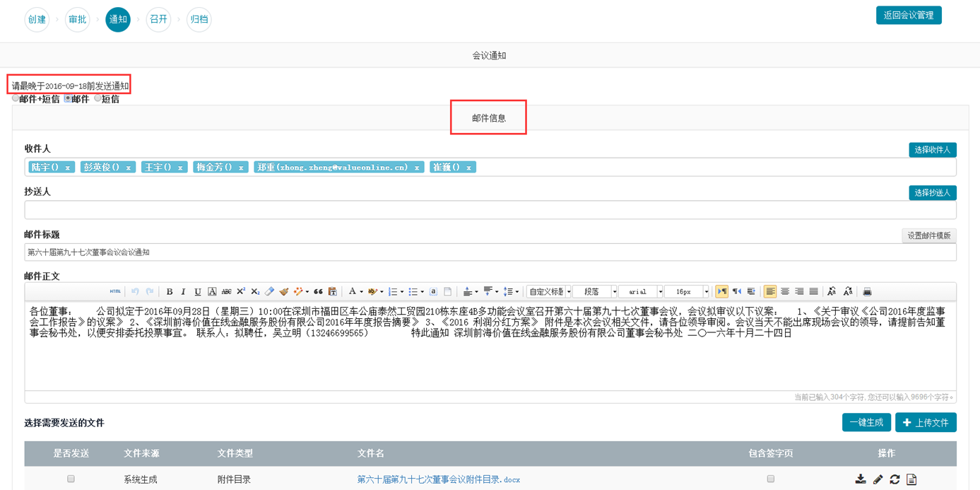Convert text to uppercase

[x=832, y=291]
